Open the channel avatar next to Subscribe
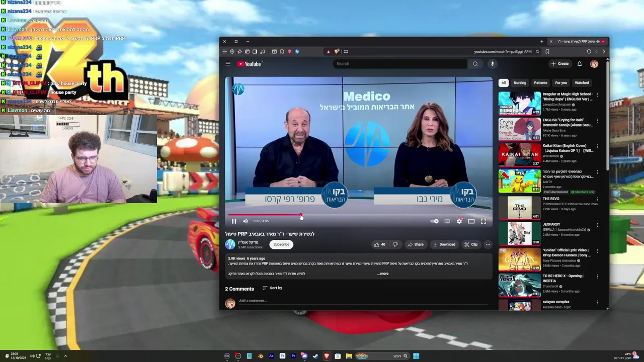Viewport: 644px width, 362px height. coord(230,244)
